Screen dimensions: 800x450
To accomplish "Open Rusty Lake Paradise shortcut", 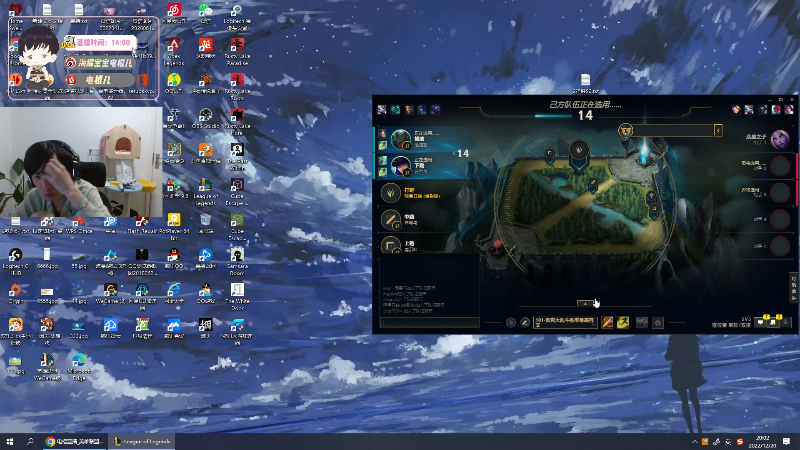I will pos(237,52).
